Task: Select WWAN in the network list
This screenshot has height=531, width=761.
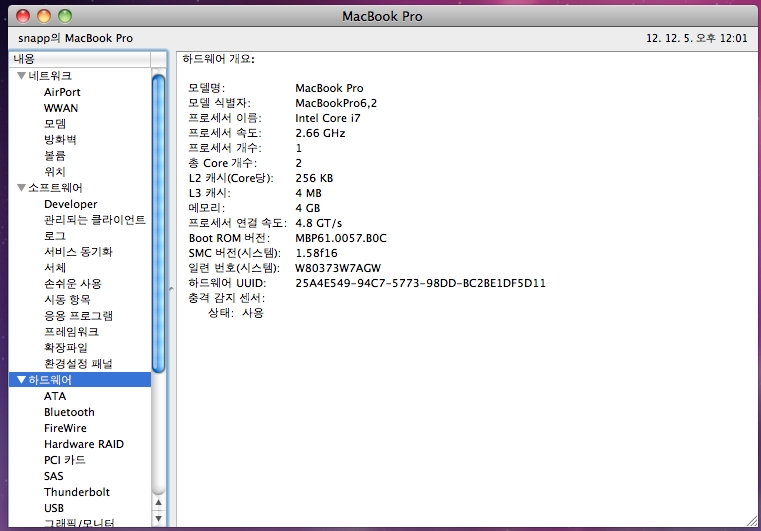Action: tap(60, 108)
